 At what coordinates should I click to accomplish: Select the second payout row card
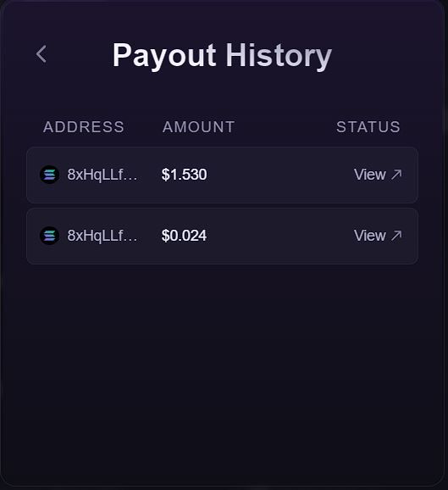(222, 236)
